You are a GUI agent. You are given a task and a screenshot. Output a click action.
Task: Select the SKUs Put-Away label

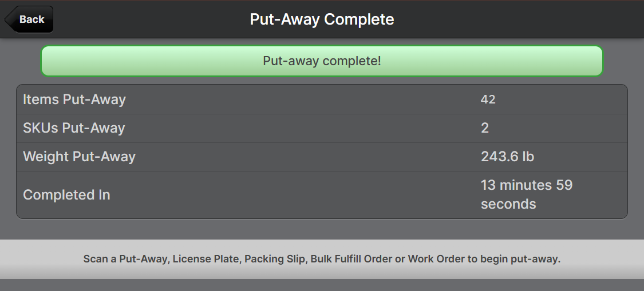click(x=74, y=128)
